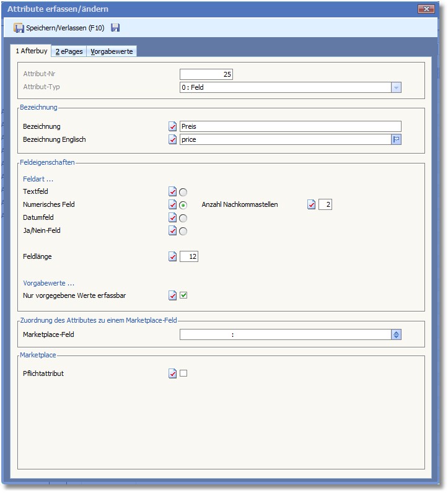
Task: Click the edit icon next to Feldlänge
Action: tap(173, 256)
